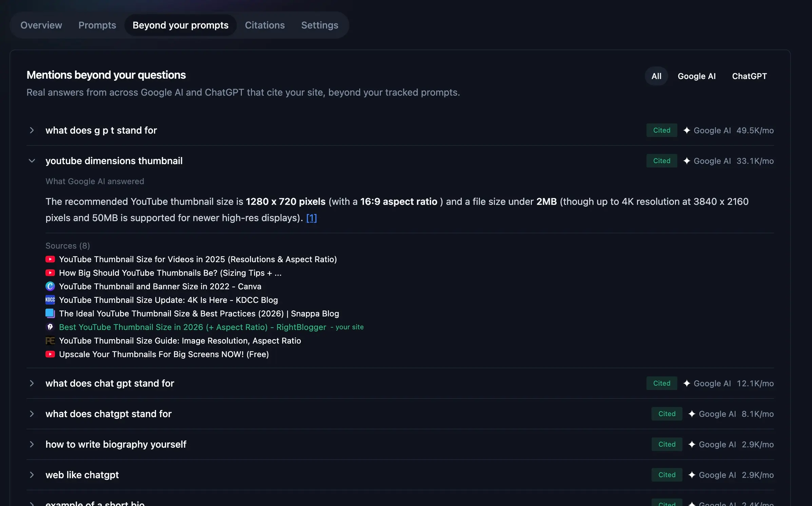Collapse the 'youtube dimensions thumbnail' row
The width and height of the screenshot is (812, 506).
tap(32, 161)
